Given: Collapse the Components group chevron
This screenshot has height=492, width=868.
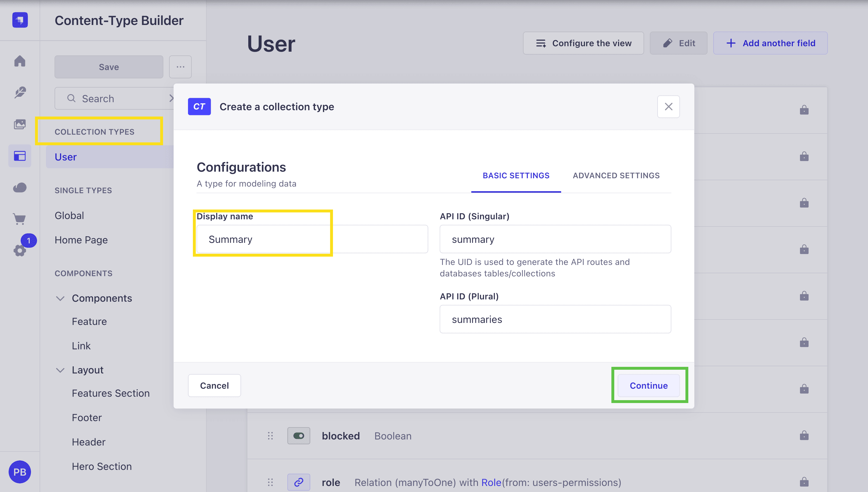Looking at the screenshot, I should pos(60,298).
